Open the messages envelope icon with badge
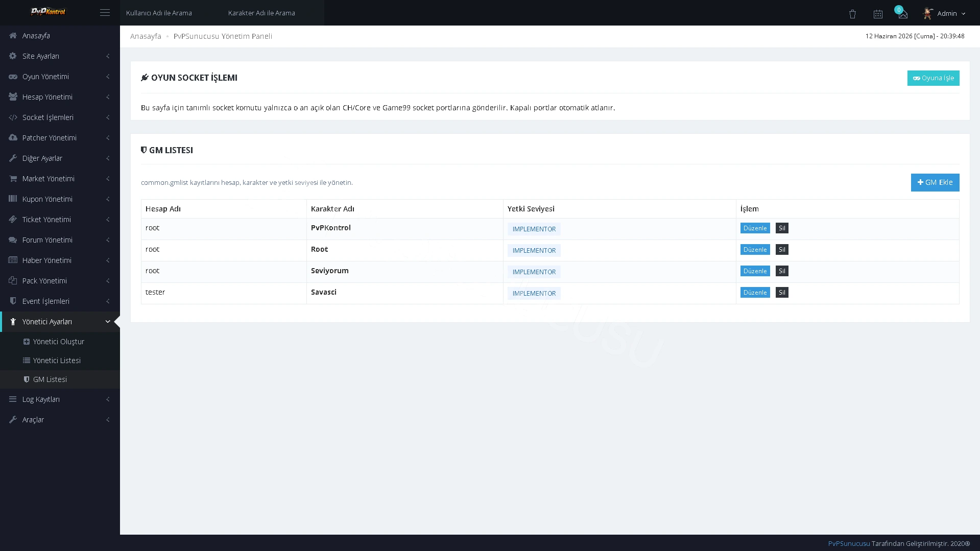This screenshot has width=980, height=551. [x=903, y=14]
